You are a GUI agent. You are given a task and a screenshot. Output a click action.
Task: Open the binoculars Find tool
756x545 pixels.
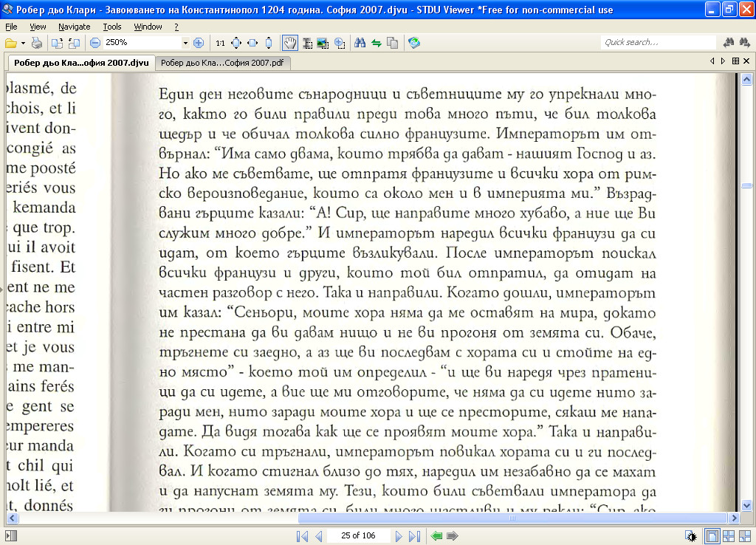(360, 43)
